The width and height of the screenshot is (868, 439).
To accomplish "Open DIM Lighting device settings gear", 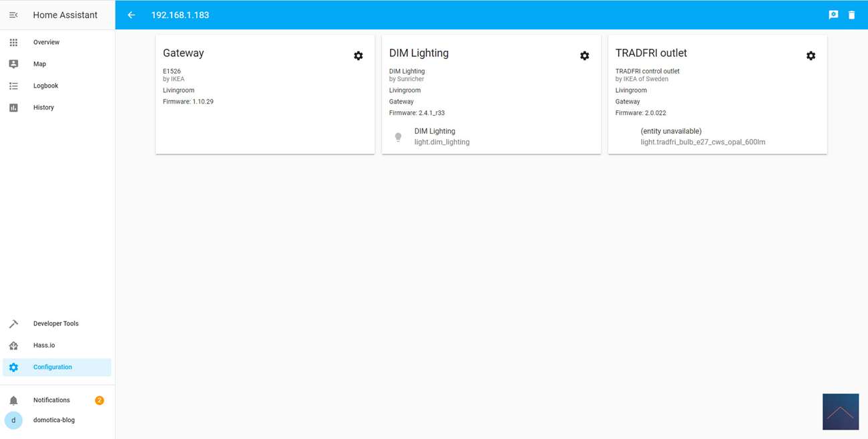I will click(x=584, y=56).
